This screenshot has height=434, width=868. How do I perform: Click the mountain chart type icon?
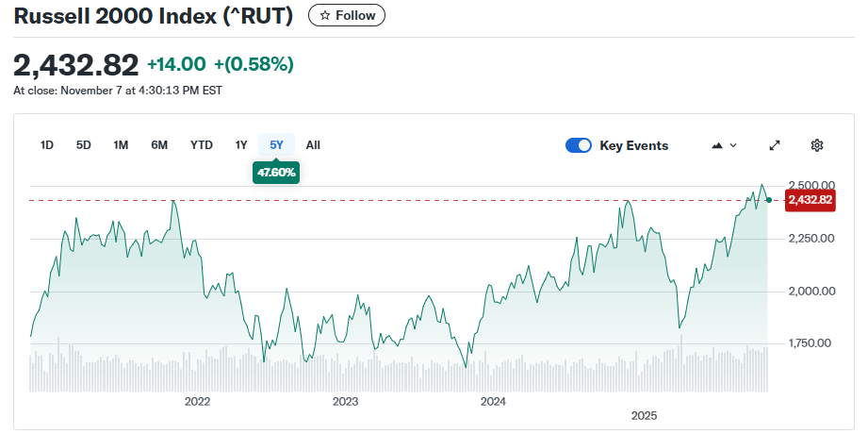pos(717,145)
